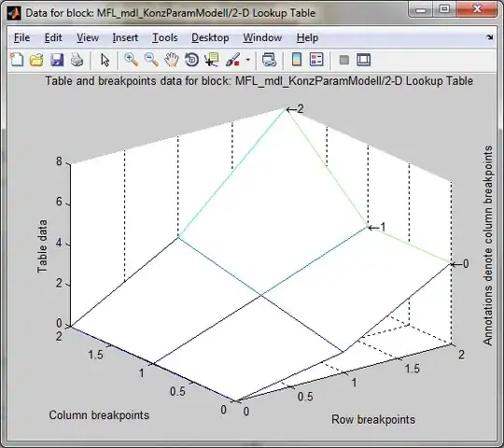This screenshot has width=504, height=448.
Task: Click the 'Column breakpoints' axis label
Action: tap(99, 415)
